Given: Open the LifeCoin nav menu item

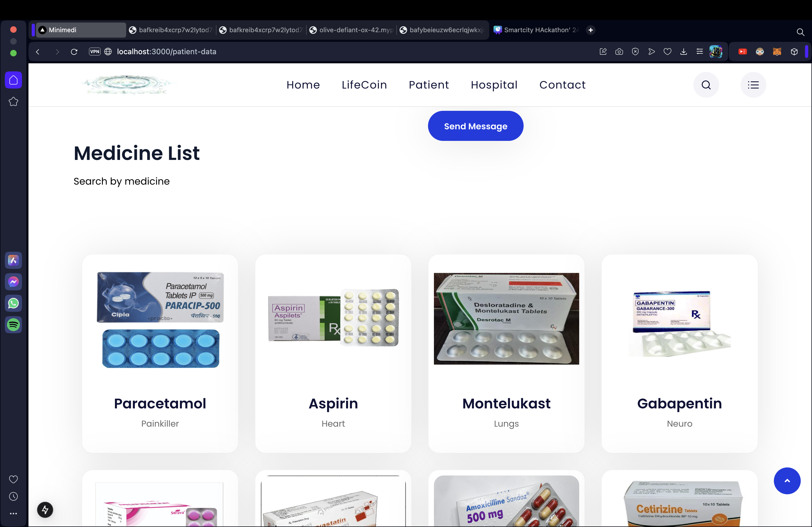Looking at the screenshot, I should coord(364,85).
